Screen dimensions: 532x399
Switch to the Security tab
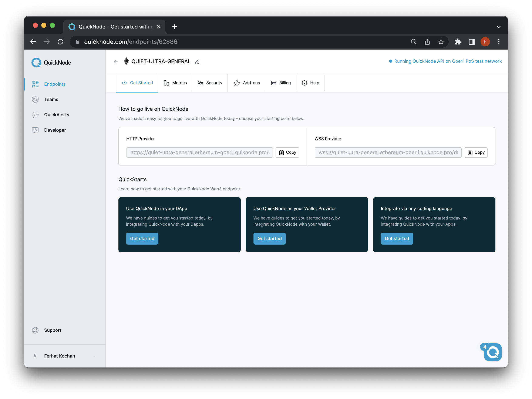[x=210, y=83]
